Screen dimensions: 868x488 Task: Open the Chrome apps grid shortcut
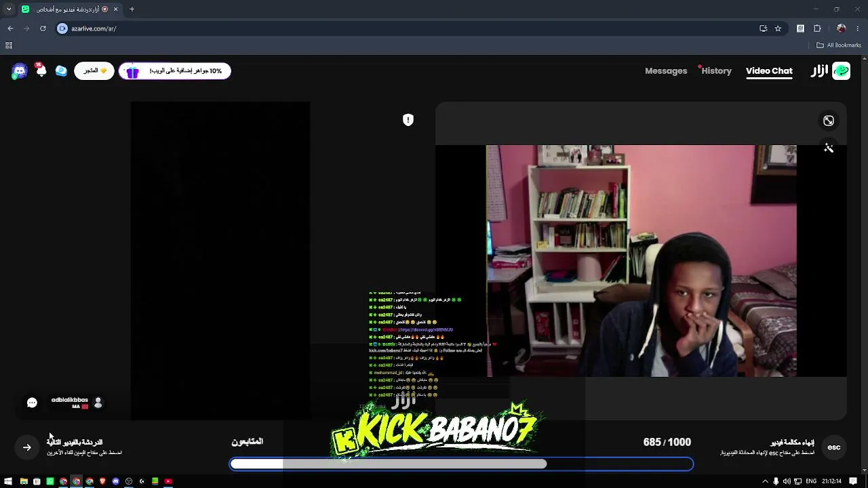click(9, 45)
